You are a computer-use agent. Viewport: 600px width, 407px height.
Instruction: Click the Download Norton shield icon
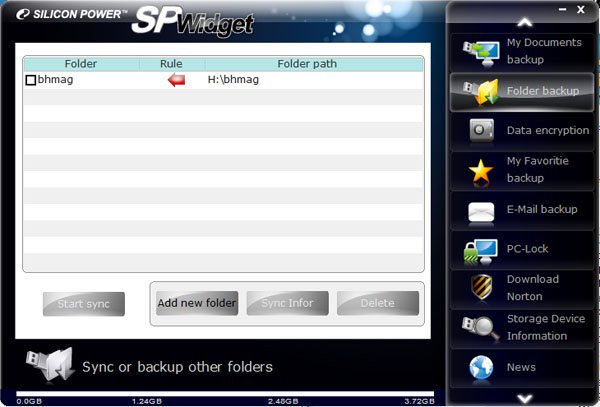[x=481, y=288]
